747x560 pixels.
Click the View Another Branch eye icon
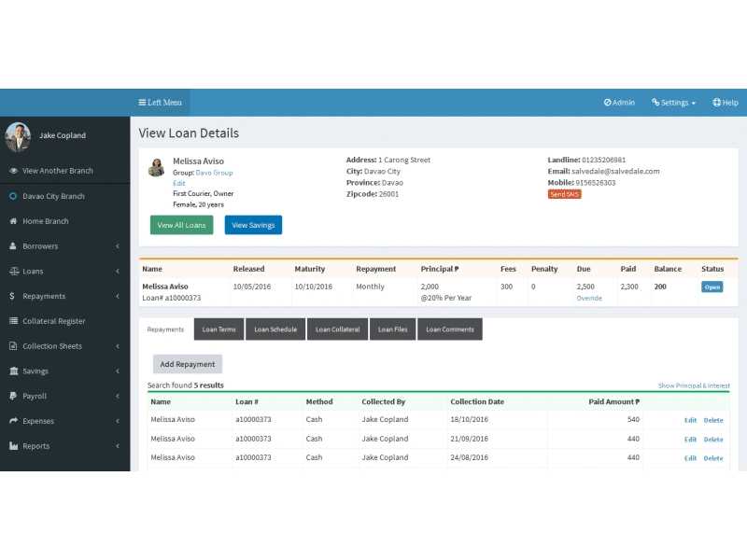[x=11, y=171]
